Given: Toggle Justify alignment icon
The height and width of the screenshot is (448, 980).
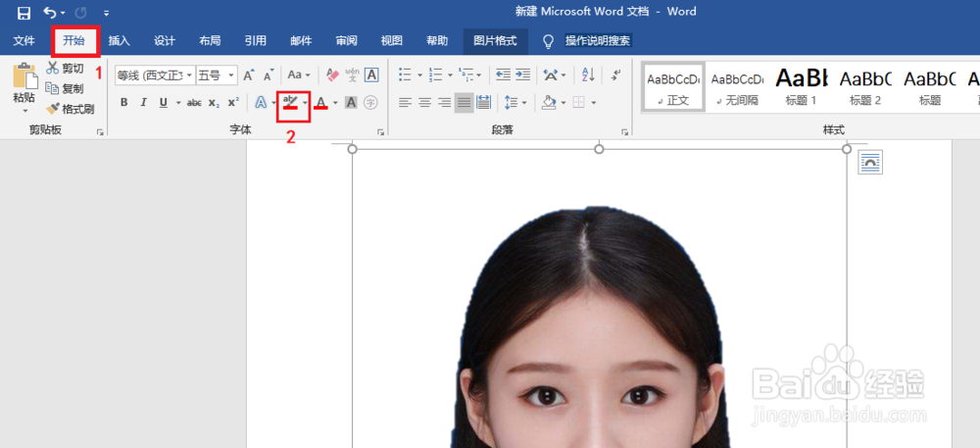Looking at the screenshot, I should tap(464, 103).
